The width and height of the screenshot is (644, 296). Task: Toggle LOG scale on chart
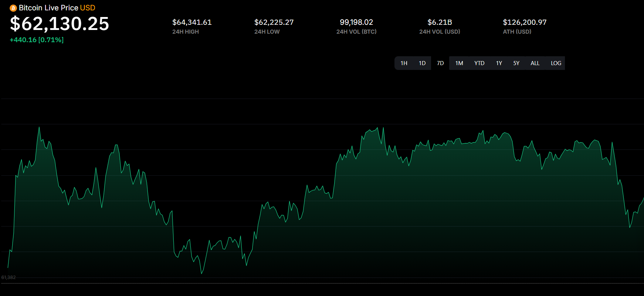tap(556, 63)
